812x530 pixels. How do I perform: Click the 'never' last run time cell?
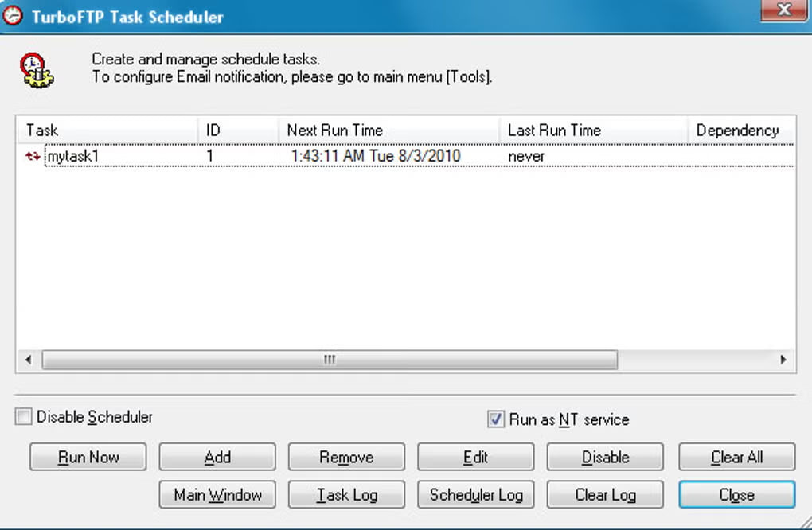[526, 156]
